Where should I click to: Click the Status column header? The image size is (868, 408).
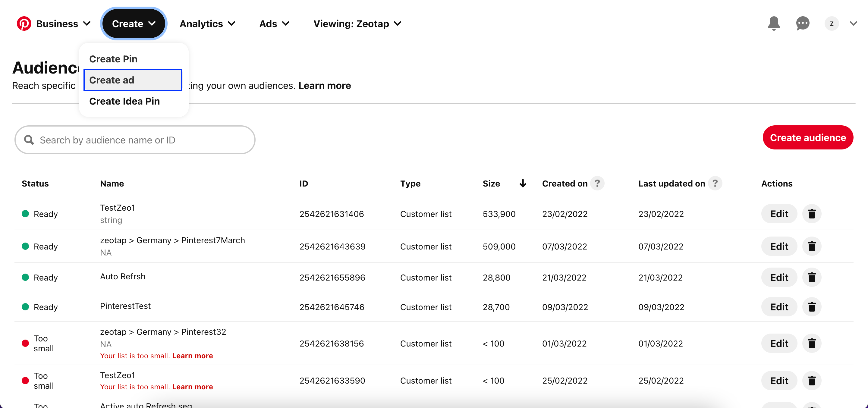35,184
